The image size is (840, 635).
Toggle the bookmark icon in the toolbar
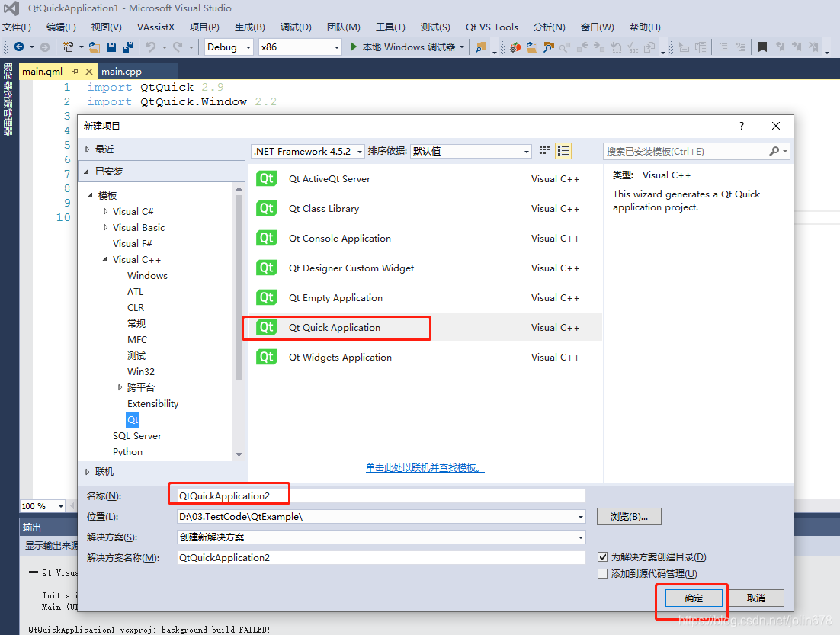point(762,47)
